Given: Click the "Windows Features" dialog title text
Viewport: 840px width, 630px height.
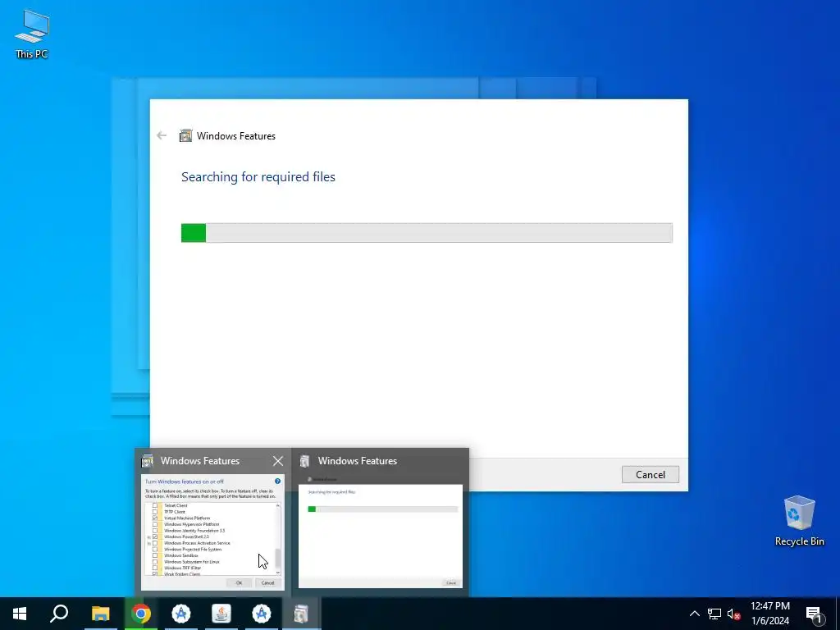Looking at the screenshot, I should [235, 136].
